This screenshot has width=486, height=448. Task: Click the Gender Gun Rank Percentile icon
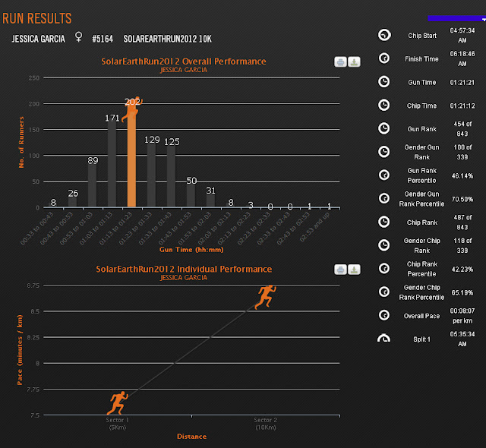point(384,198)
